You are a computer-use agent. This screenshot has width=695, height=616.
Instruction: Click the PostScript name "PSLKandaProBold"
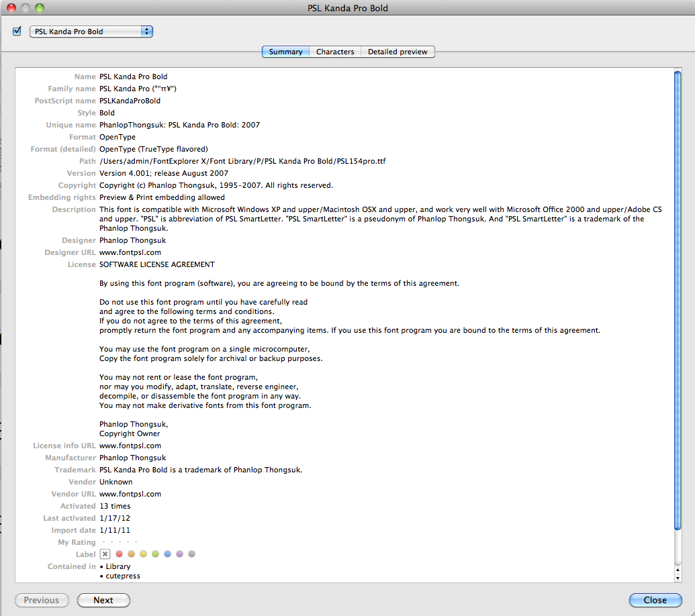130,101
